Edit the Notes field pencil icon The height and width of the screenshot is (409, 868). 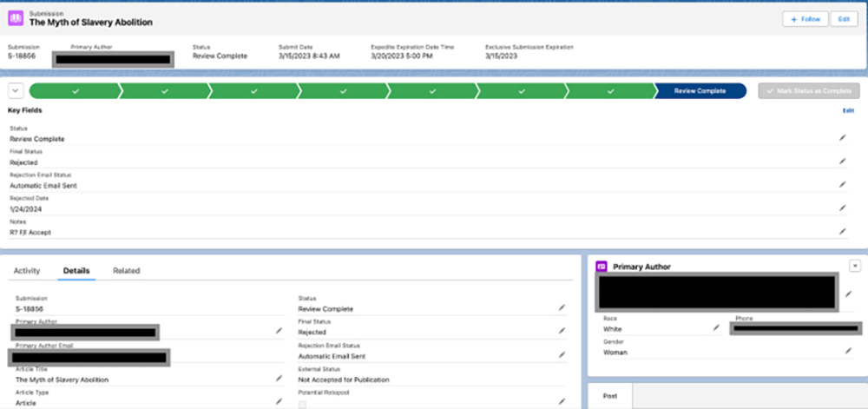click(841, 232)
